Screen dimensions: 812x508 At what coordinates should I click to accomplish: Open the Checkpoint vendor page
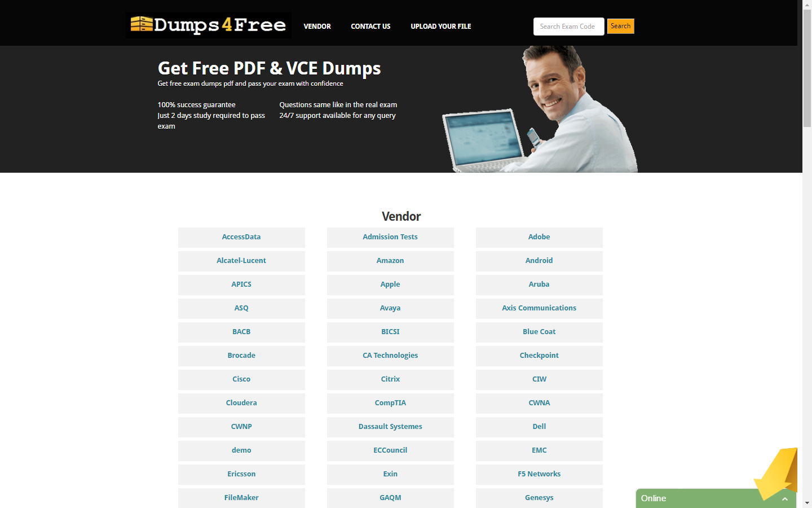(539, 356)
